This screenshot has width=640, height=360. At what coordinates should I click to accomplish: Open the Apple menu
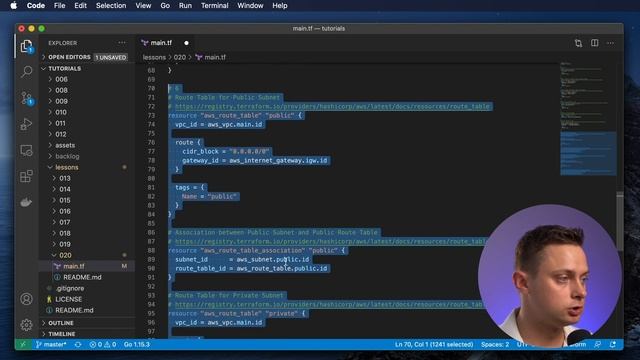[x=13, y=6]
